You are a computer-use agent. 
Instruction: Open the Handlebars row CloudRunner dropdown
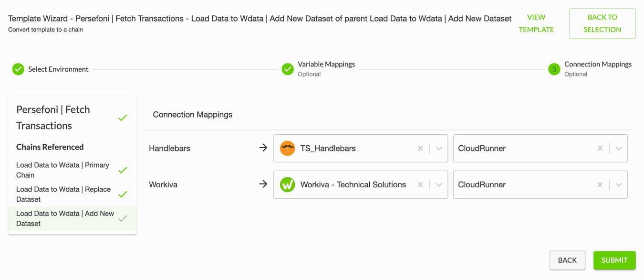(619, 149)
